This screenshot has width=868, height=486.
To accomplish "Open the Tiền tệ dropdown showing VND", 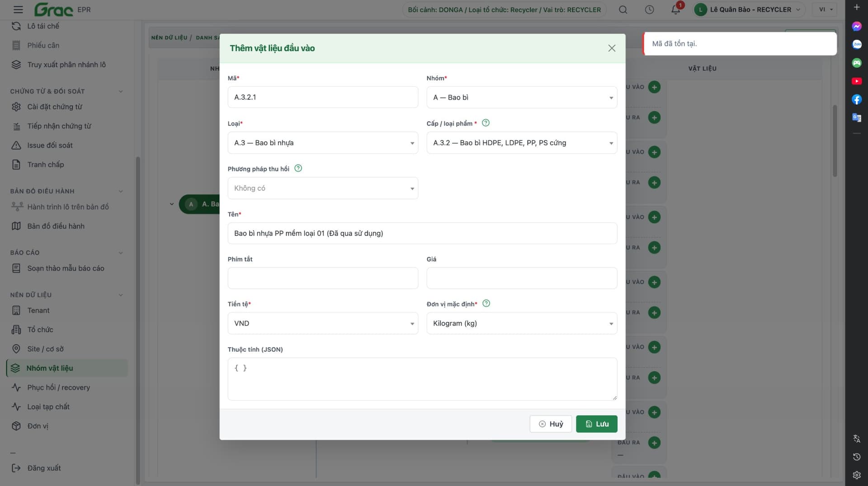I will [323, 323].
